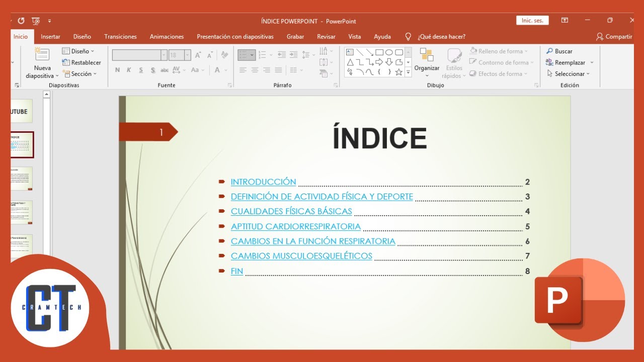This screenshot has width=644, height=362.
Task: Toggle bold (N) formatting
Action: tap(118, 70)
